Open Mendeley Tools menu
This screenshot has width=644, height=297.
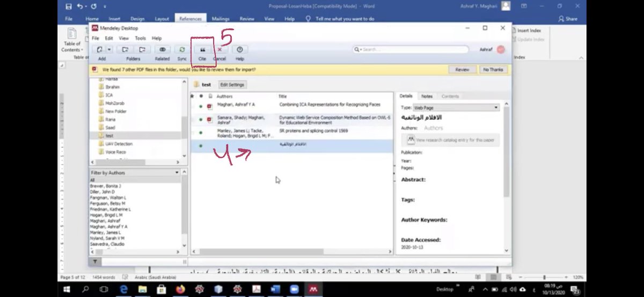(141, 39)
